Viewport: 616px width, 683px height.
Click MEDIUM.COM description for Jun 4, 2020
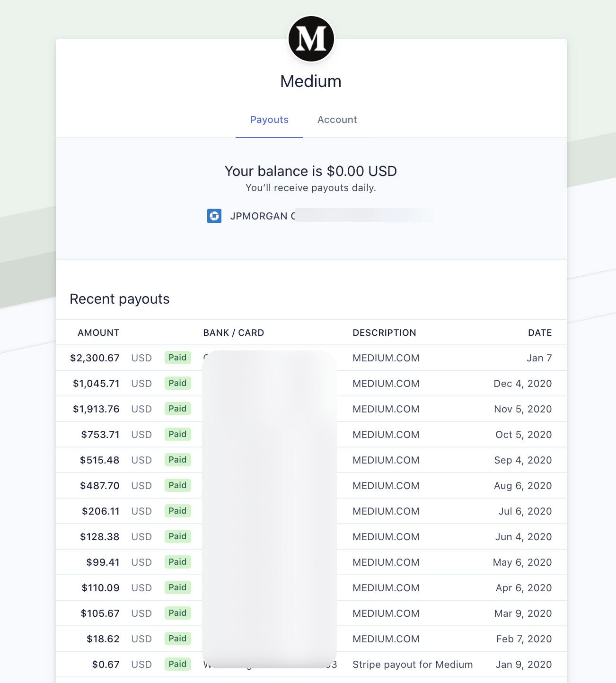click(x=386, y=537)
